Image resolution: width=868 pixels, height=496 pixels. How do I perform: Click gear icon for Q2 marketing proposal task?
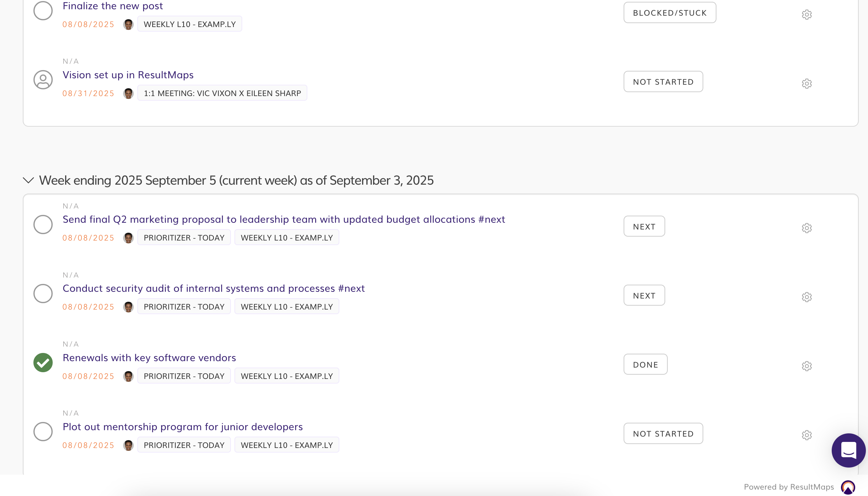click(806, 228)
